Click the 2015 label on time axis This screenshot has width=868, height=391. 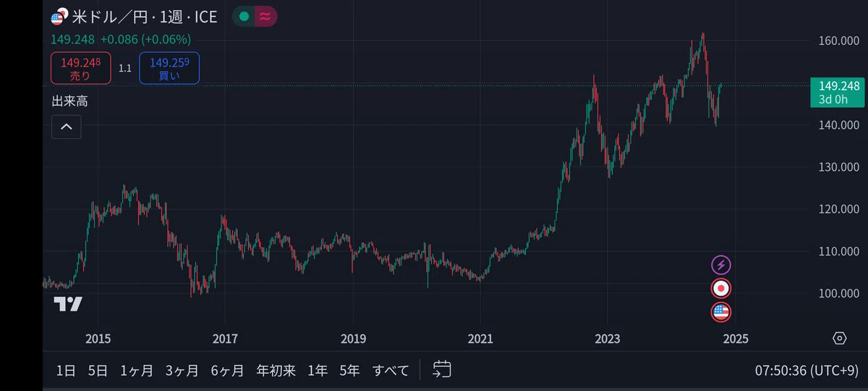click(x=98, y=338)
